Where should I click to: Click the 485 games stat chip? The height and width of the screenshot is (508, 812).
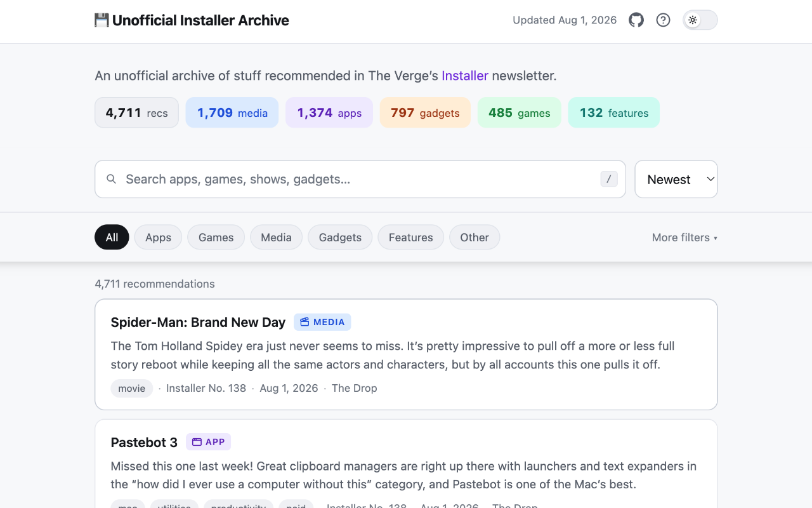click(520, 112)
